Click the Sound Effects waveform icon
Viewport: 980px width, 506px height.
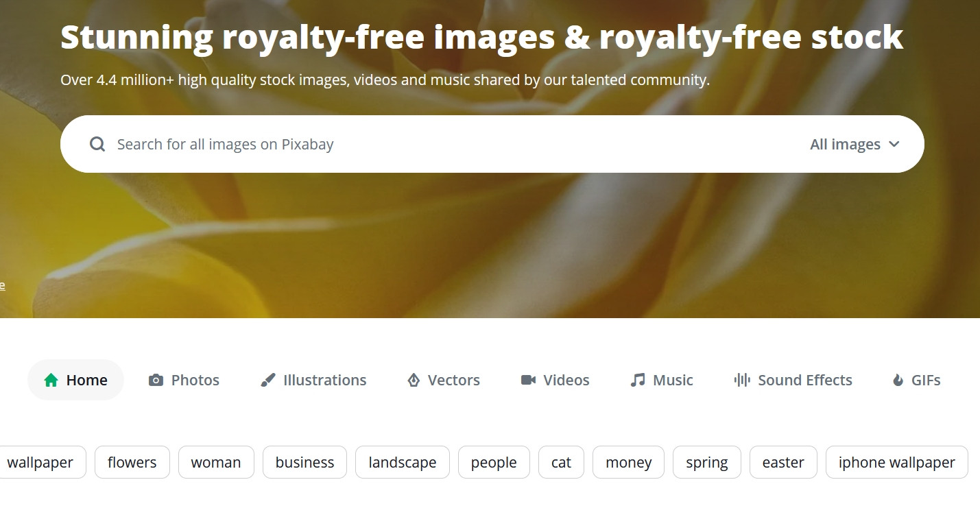tap(742, 380)
